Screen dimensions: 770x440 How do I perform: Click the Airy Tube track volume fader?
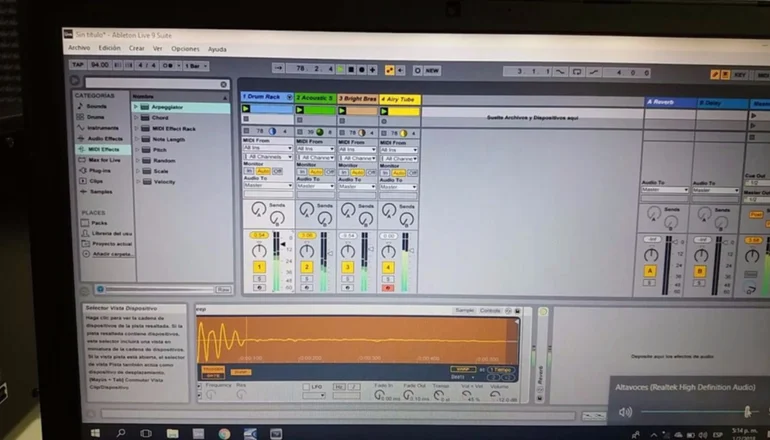[x=411, y=250]
